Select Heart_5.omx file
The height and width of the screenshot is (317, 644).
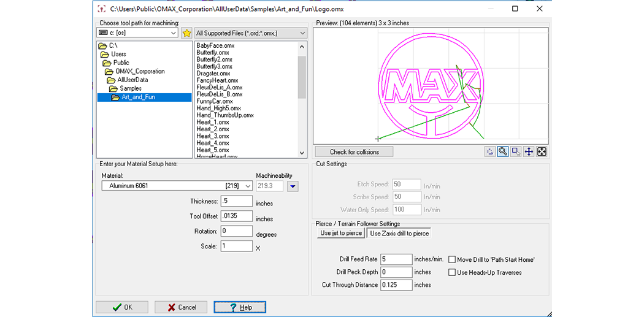[x=213, y=150]
